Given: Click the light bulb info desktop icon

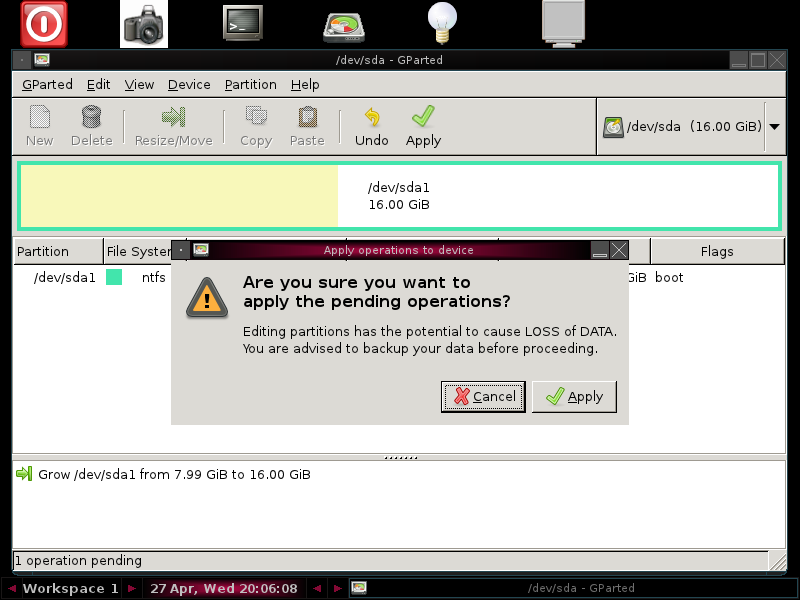Looking at the screenshot, I should (442, 23).
